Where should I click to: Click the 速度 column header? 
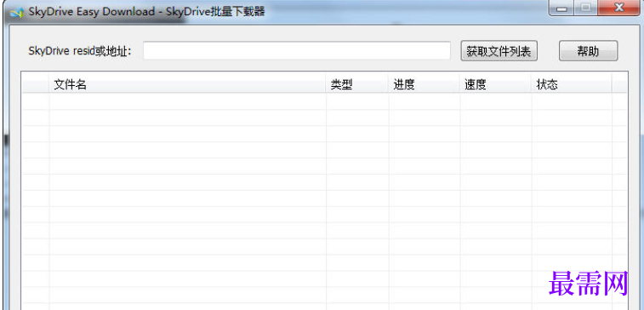click(496, 84)
